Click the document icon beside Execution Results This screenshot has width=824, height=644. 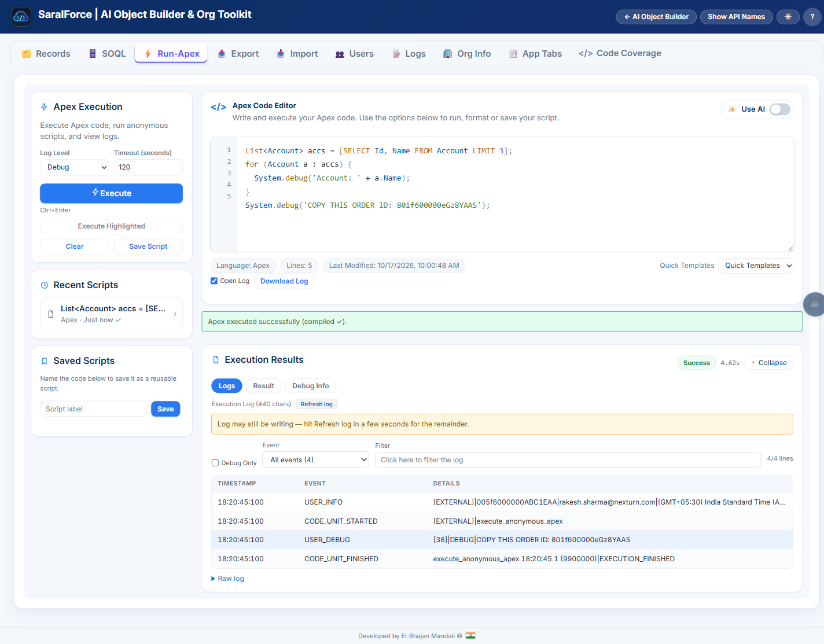click(x=216, y=360)
